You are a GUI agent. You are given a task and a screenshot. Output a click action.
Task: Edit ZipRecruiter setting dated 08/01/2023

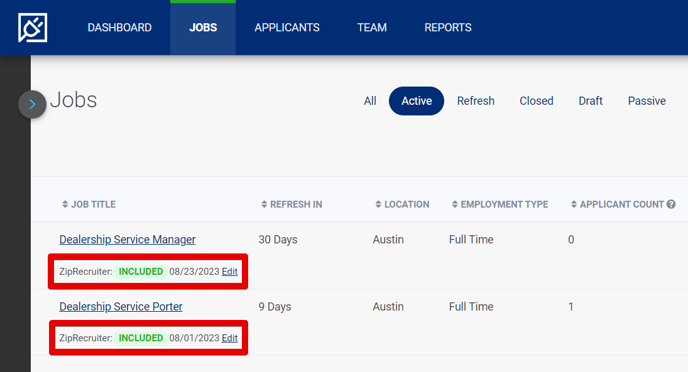[229, 338]
